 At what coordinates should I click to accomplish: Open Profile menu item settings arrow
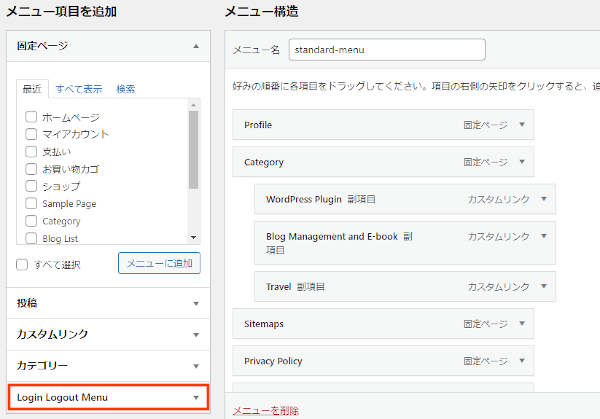click(x=522, y=124)
